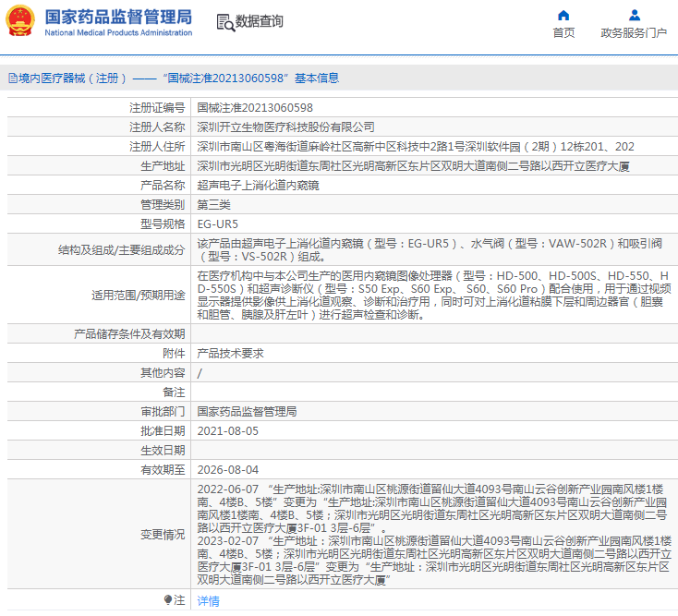Click approval date 2021-08-05
The height and width of the screenshot is (616, 678).
tap(228, 431)
